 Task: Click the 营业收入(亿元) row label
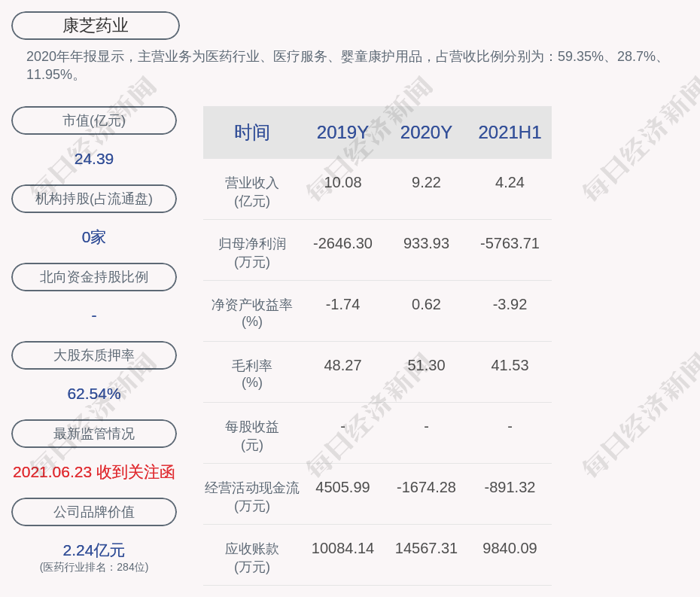pyautogui.click(x=252, y=192)
